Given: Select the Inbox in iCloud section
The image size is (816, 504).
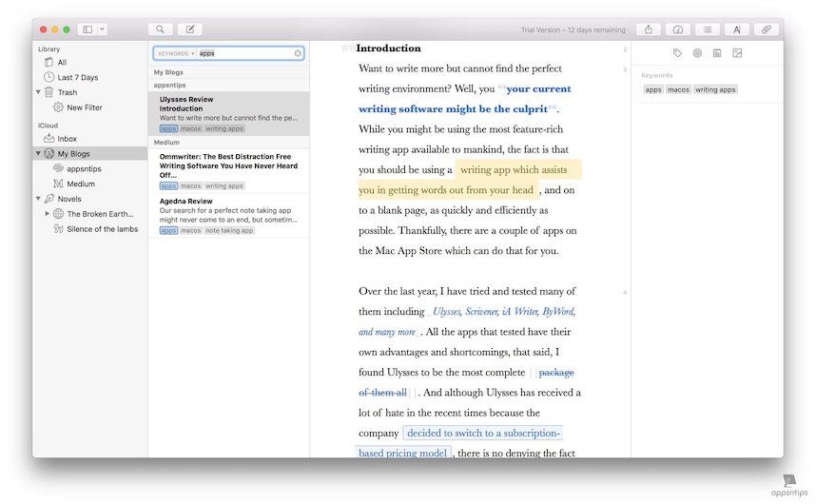Looking at the screenshot, I should [67, 138].
